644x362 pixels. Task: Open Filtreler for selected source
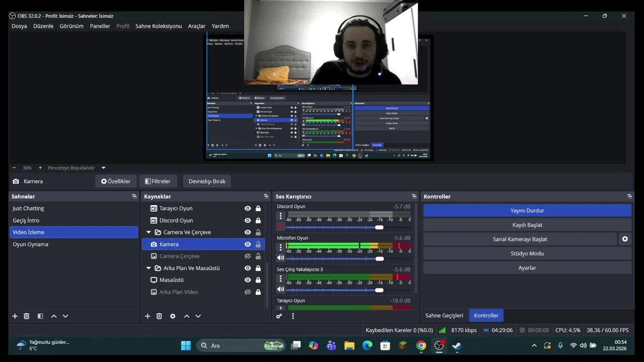tap(158, 182)
